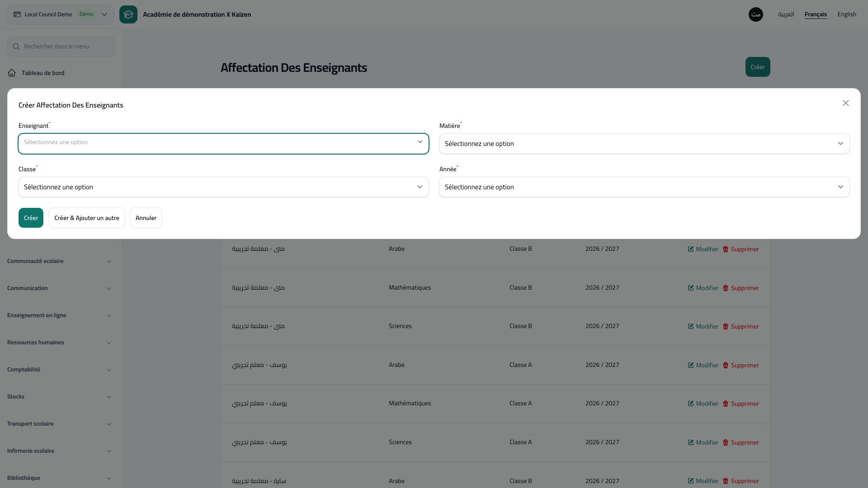868x488 pixels.
Task: Open the user avatar menu
Action: tap(756, 14)
